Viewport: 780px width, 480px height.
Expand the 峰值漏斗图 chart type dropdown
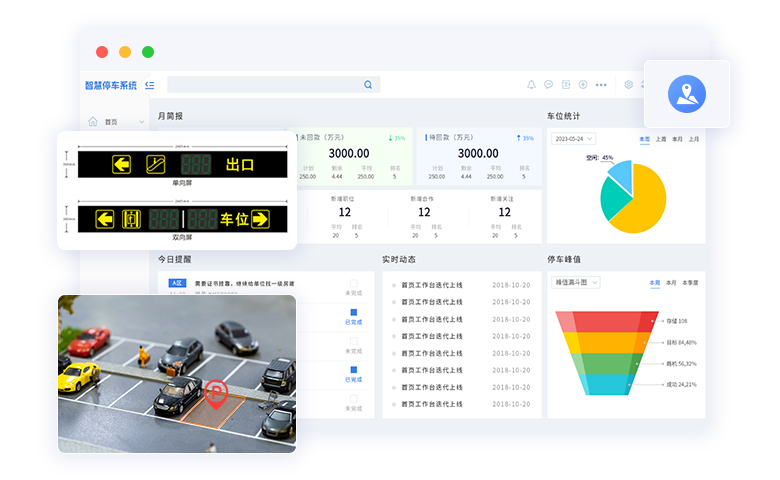[x=576, y=283]
